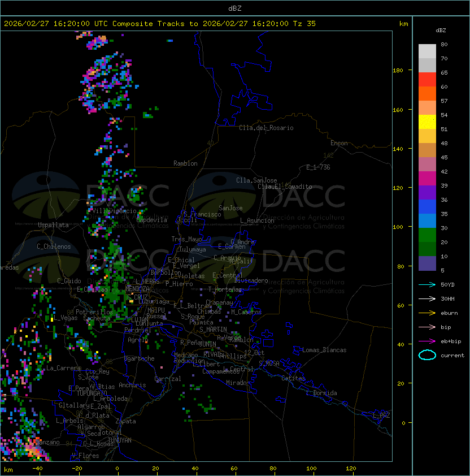Click the 'Ugarteche' place label
Screen dimensions: 470x476
click(x=140, y=358)
